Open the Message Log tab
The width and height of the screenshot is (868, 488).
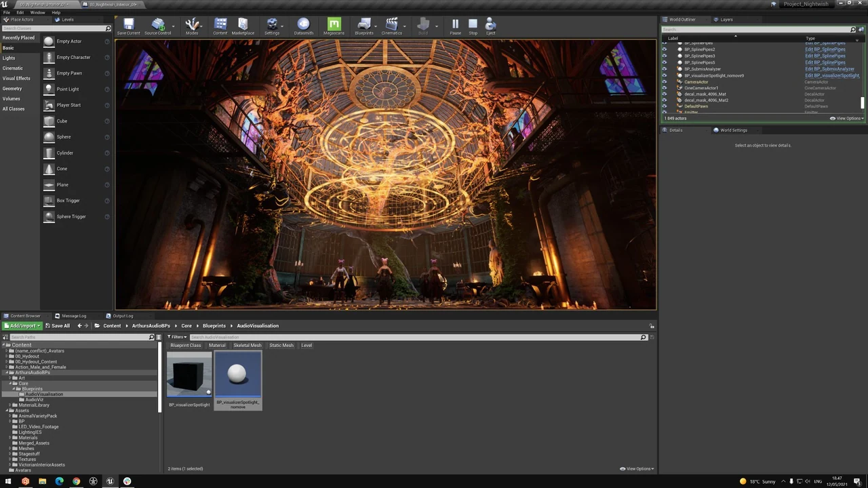74,316
